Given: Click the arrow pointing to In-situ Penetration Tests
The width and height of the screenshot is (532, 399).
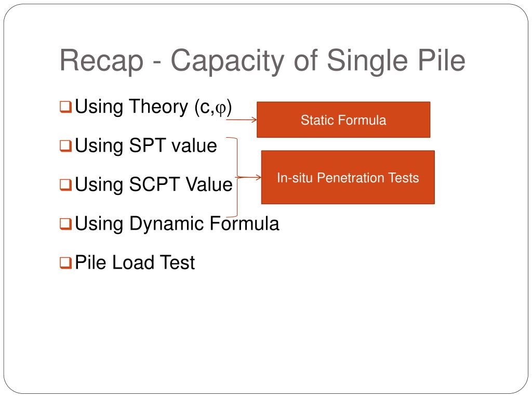Looking at the screenshot, I should tap(250, 177).
